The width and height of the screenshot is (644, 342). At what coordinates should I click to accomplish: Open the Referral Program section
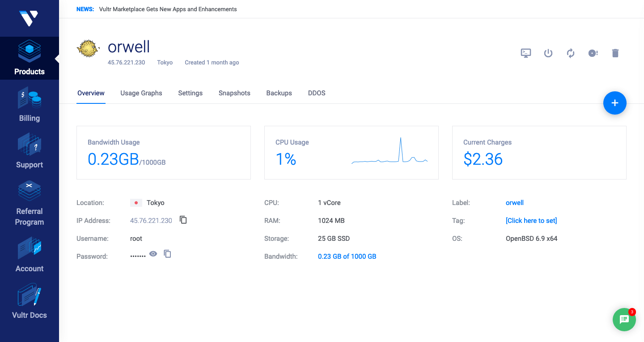click(x=29, y=203)
